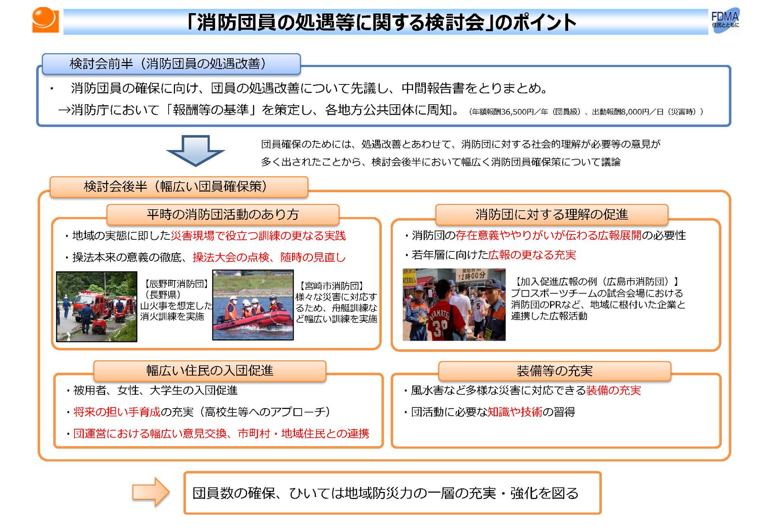Click the 消防団に対する理解の促進 heading

552,214
